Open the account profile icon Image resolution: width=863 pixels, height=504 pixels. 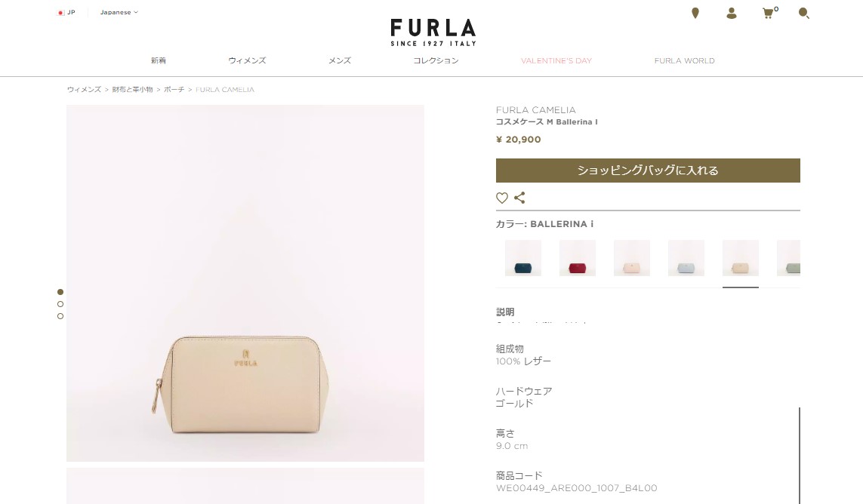click(x=731, y=14)
